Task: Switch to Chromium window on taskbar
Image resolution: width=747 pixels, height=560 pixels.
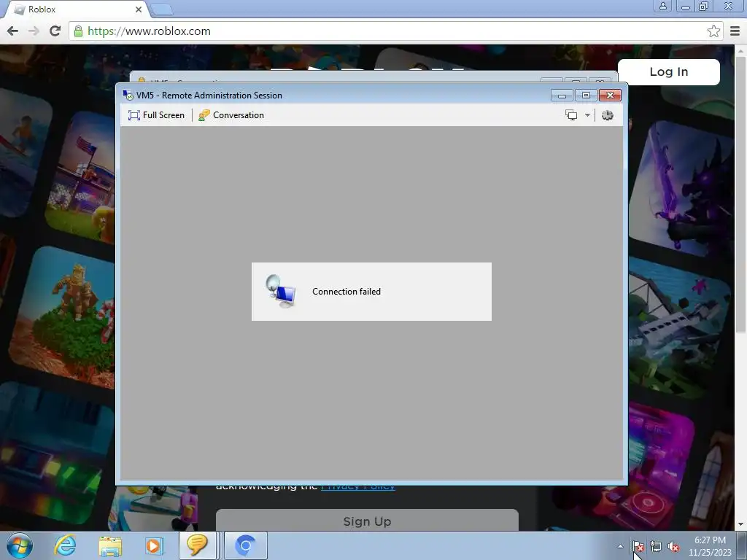Action: point(245,545)
